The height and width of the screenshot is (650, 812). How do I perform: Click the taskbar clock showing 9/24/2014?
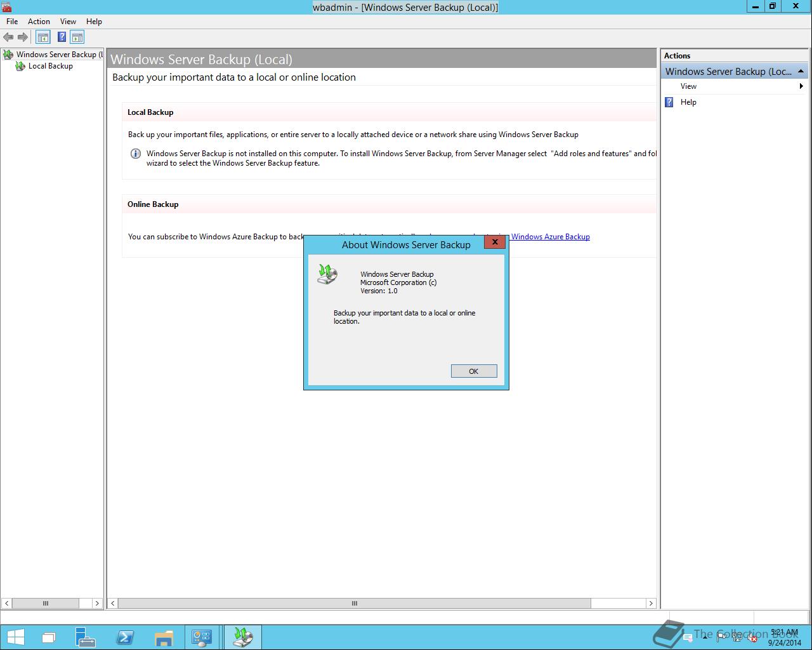click(785, 638)
